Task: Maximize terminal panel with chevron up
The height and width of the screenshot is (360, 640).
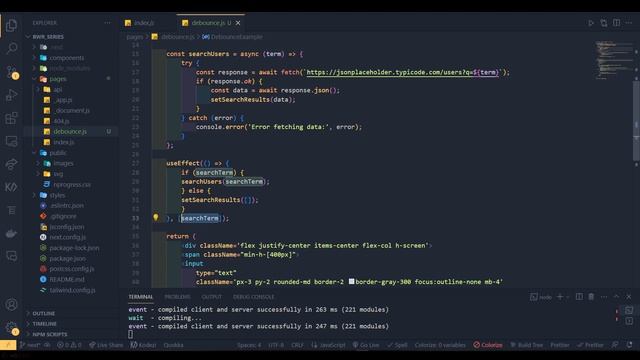Action: point(616,297)
